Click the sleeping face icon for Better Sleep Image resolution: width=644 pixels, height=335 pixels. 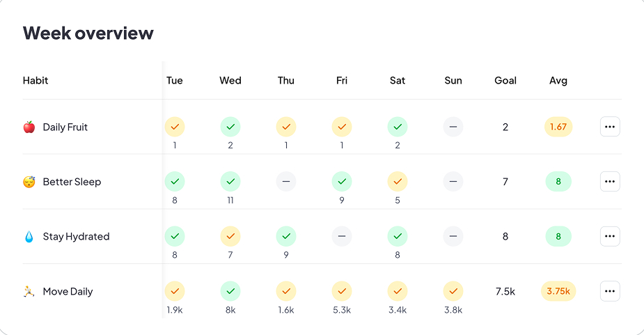pos(29,182)
